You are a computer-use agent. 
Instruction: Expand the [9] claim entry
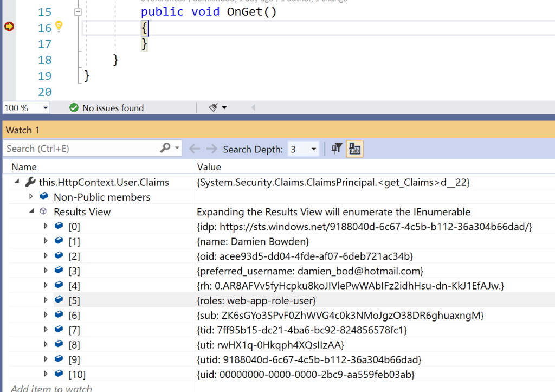46,359
